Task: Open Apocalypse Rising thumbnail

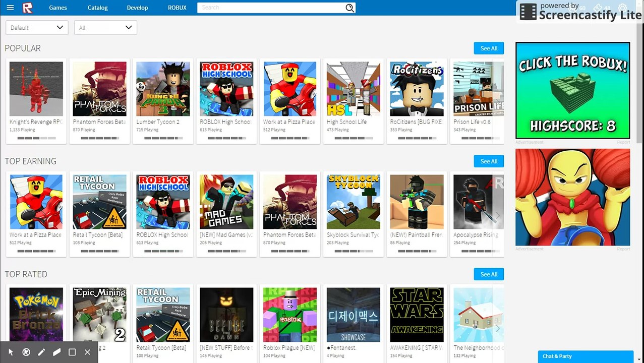Action: pos(479,202)
